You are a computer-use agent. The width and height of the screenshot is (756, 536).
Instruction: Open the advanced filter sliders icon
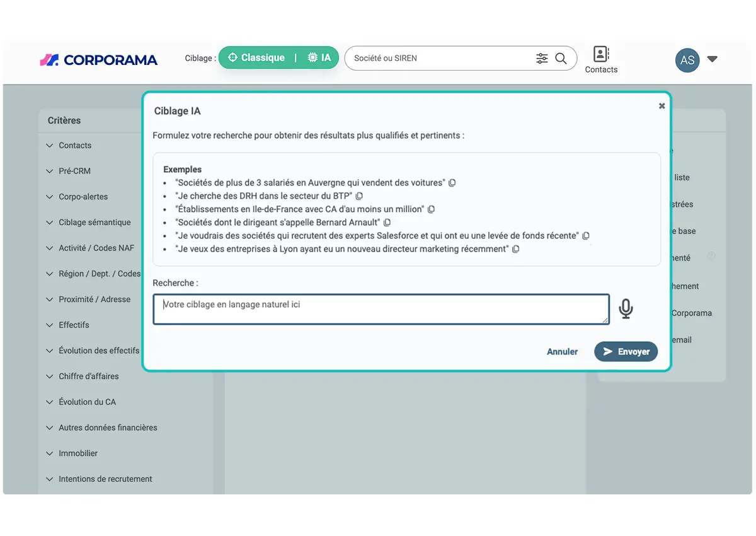tap(542, 59)
